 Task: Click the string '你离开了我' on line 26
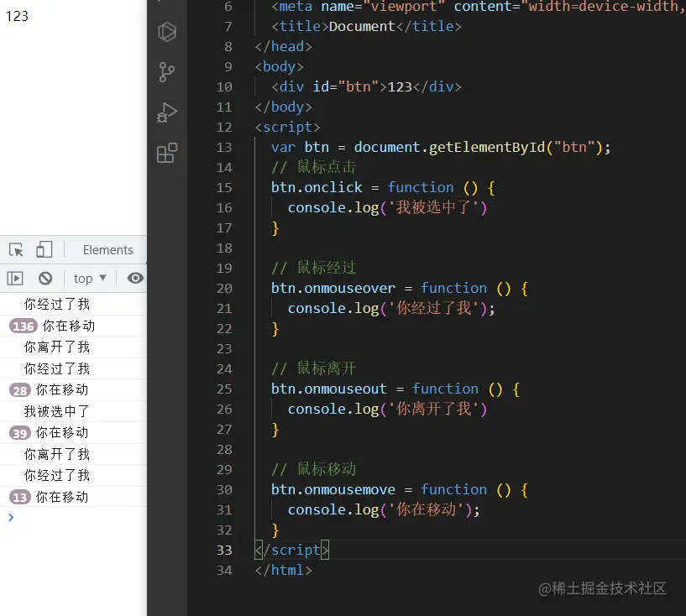[433, 410]
